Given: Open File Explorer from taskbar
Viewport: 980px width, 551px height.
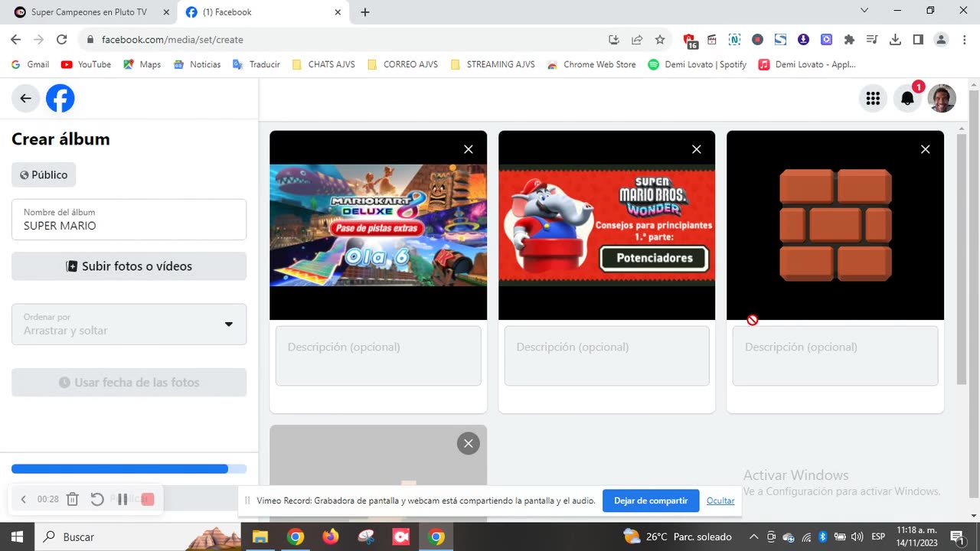Looking at the screenshot, I should point(260,536).
